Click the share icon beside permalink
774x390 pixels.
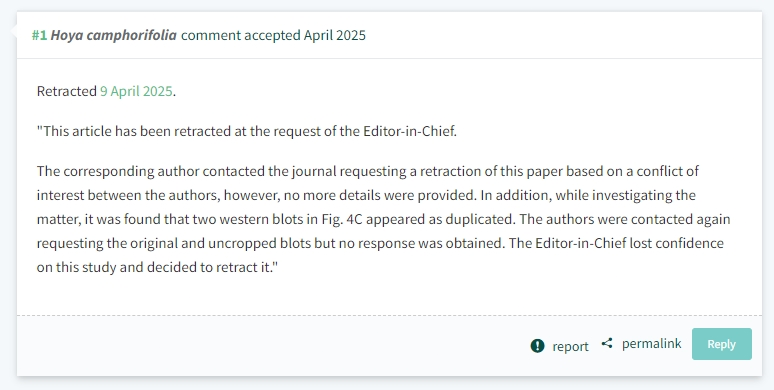click(607, 343)
